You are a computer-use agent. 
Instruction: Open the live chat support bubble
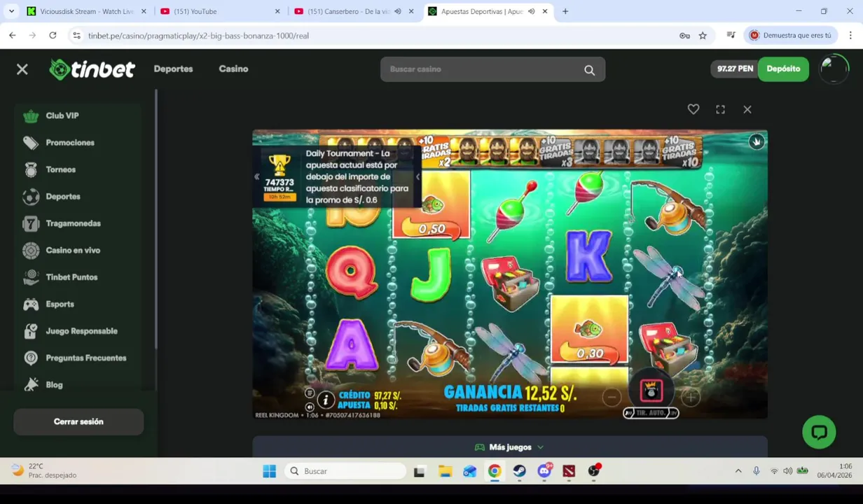pyautogui.click(x=819, y=432)
